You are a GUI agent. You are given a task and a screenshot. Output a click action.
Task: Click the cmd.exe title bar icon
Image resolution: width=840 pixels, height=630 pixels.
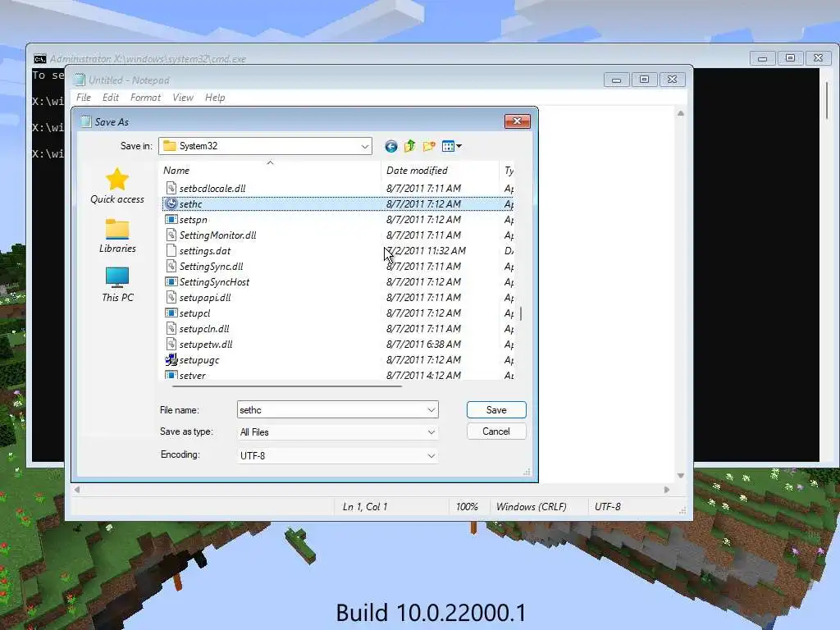point(39,59)
